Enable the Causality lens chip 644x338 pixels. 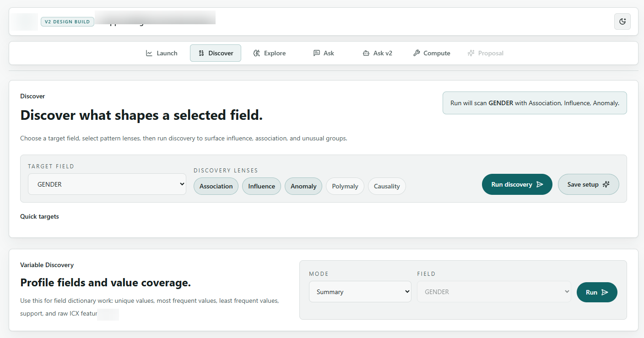[387, 186]
